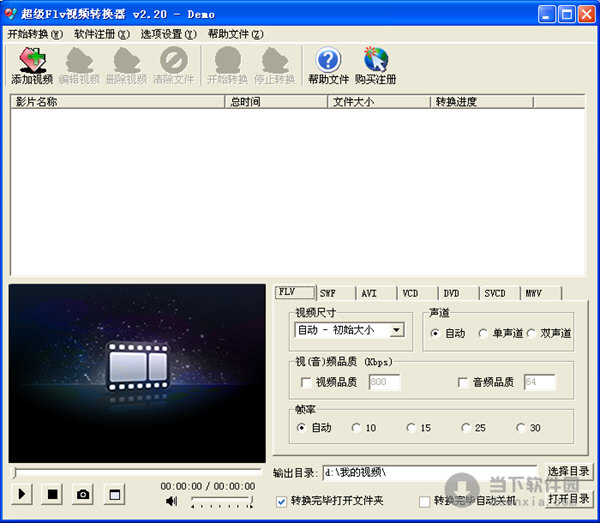Click the 文件大小 column header

click(x=379, y=102)
